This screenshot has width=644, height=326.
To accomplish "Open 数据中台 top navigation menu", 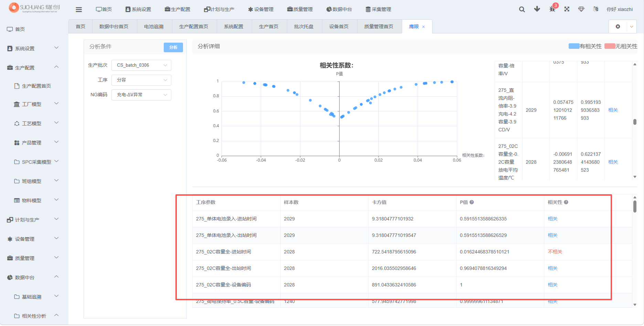I will coord(339,9).
